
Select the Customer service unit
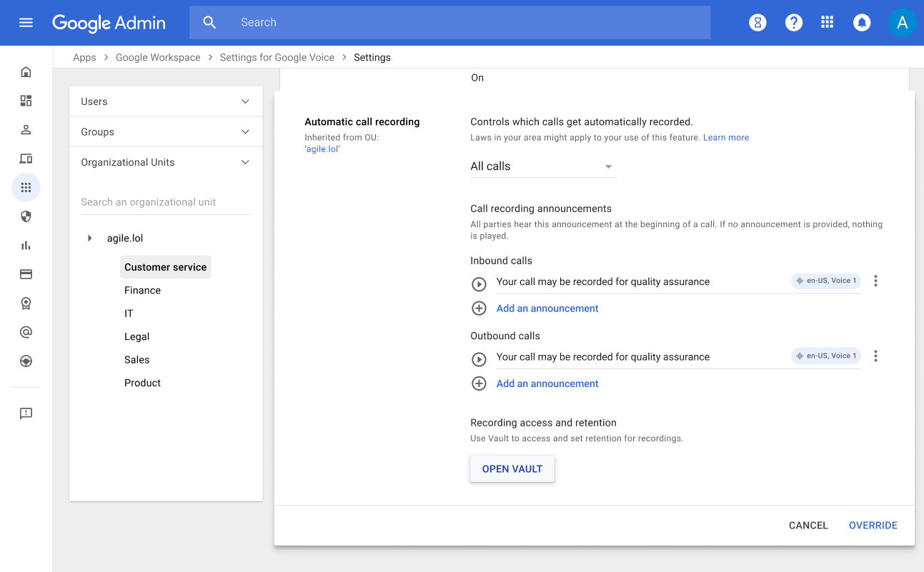(165, 267)
